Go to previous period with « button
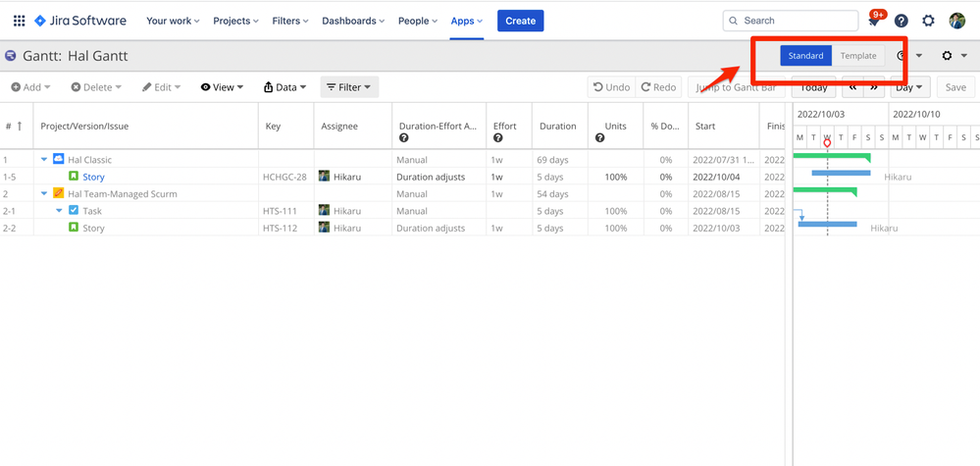Viewport: 980px width, 466px height. coord(852,87)
